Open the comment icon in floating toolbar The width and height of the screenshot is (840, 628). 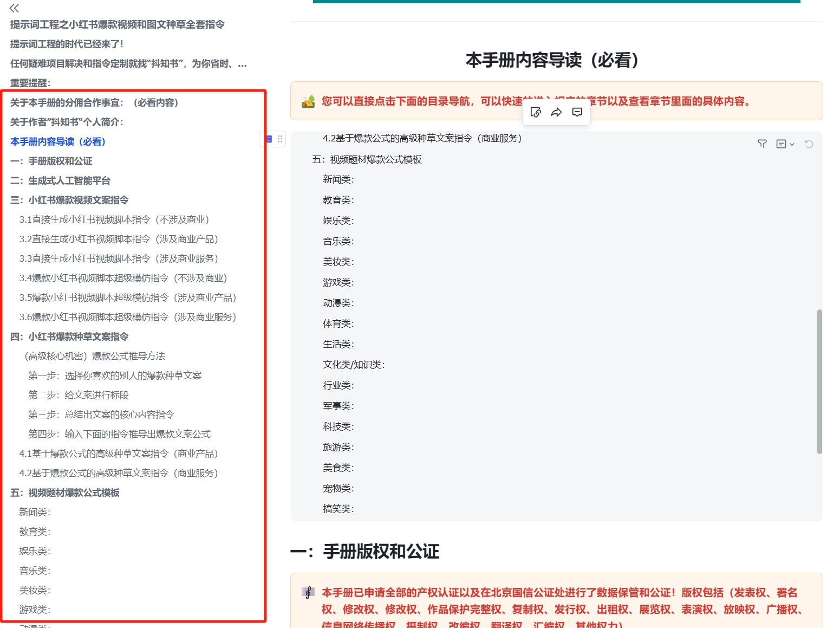[577, 112]
